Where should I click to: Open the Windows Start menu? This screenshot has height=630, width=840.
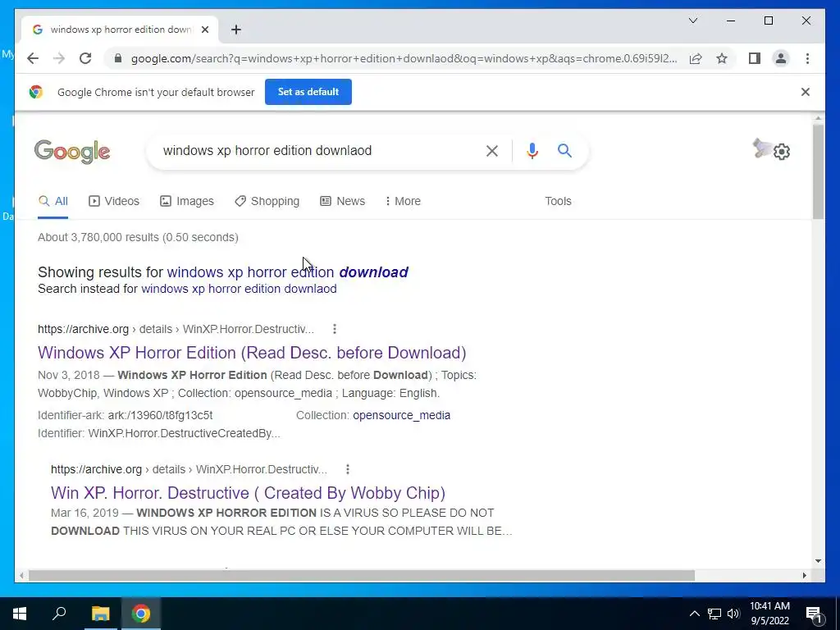tap(20, 614)
